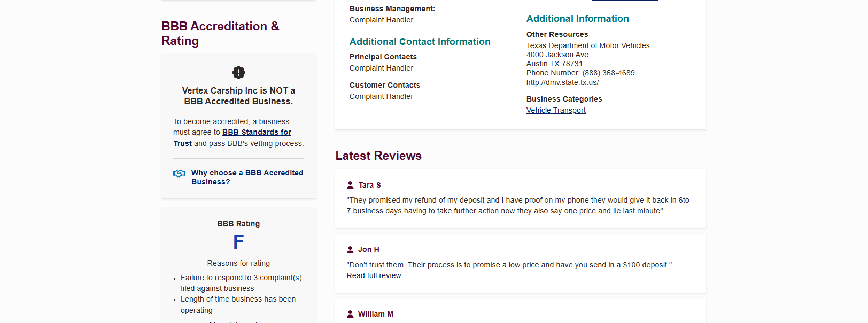Click the Additional Contact Information heading
This screenshot has height=323, width=868.
point(420,42)
